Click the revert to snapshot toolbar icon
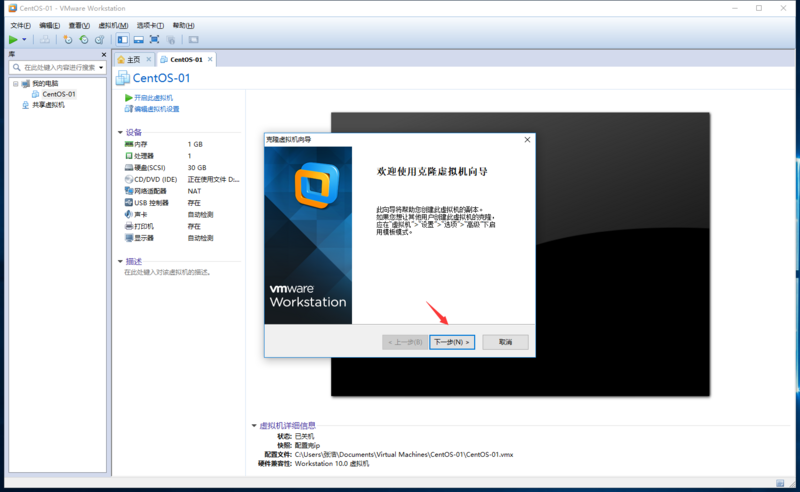 click(84, 39)
